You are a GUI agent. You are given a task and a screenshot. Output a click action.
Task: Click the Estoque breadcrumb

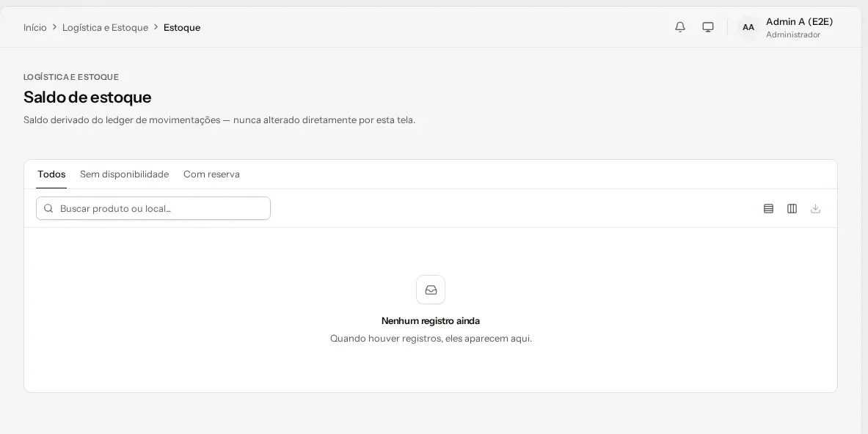182,28
